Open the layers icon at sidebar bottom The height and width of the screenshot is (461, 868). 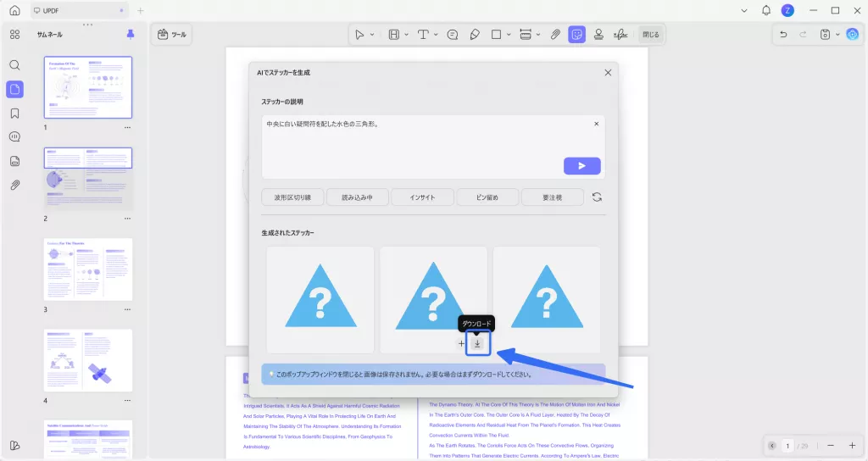15,446
